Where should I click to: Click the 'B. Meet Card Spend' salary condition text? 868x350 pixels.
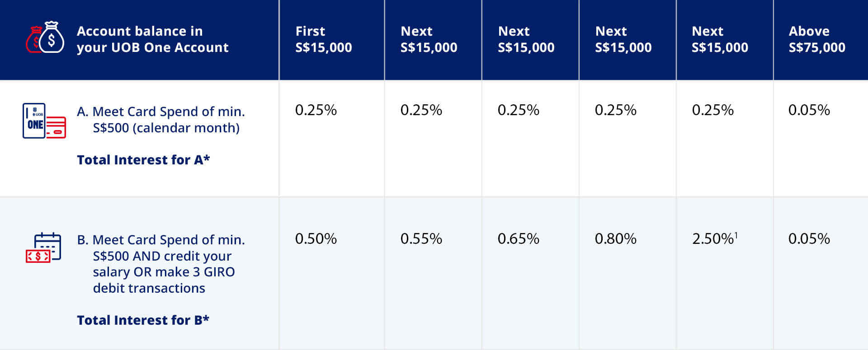(x=161, y=264)
